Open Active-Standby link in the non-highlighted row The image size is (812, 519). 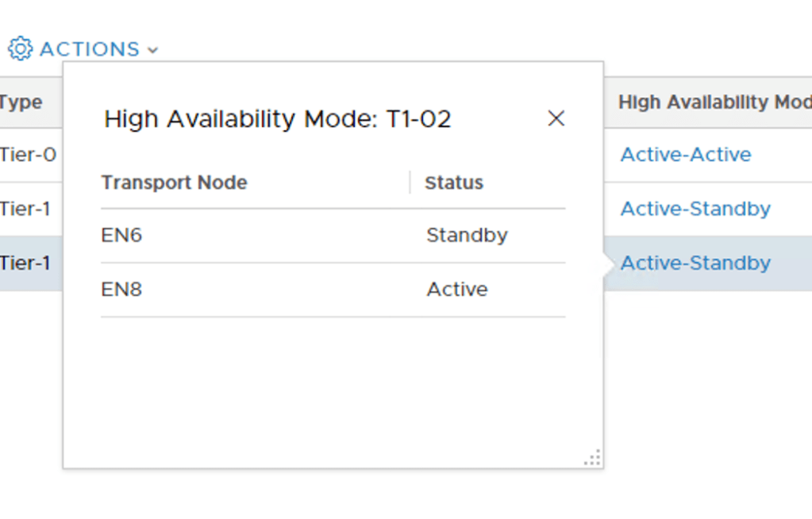(x=695, y=208)
